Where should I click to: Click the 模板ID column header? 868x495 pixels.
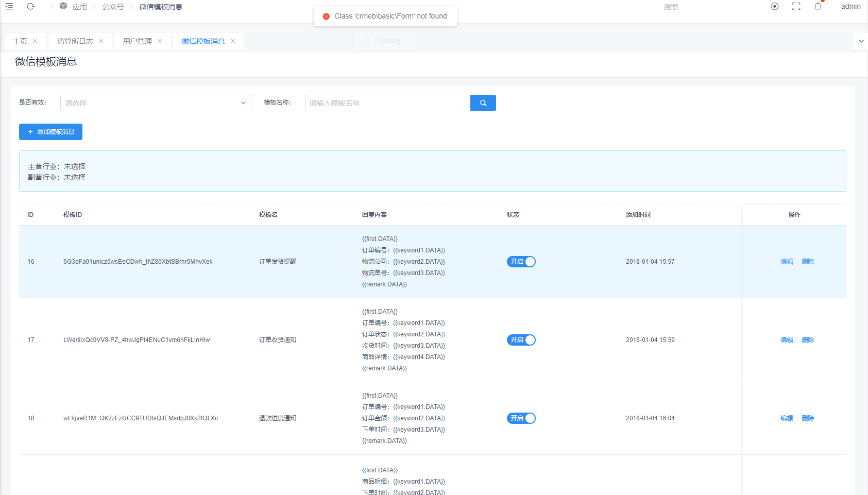coord(73,215)
